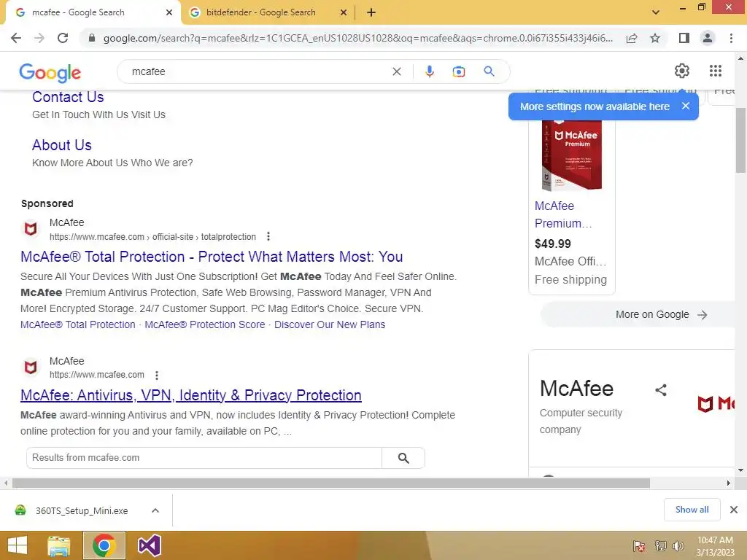Open McAfee Premium product image

(572, 155)
